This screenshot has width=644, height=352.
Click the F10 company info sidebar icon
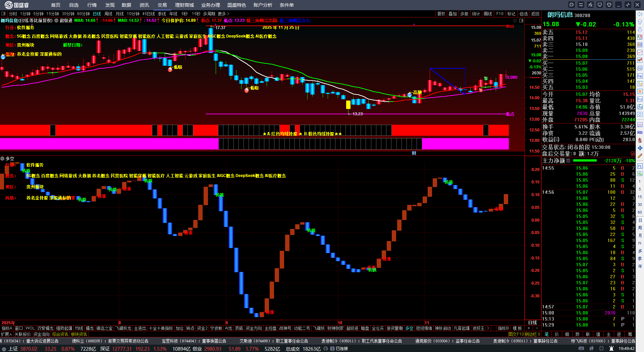coord(640,76)
